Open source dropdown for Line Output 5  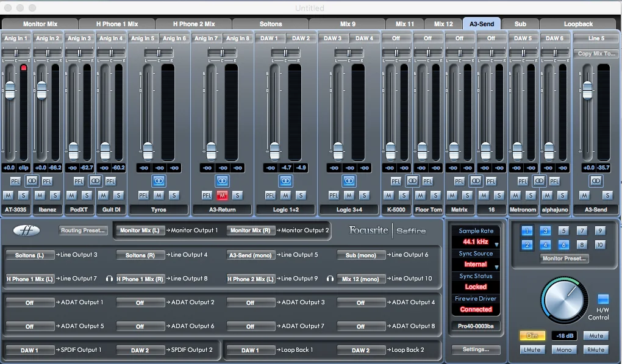(250, 255)
